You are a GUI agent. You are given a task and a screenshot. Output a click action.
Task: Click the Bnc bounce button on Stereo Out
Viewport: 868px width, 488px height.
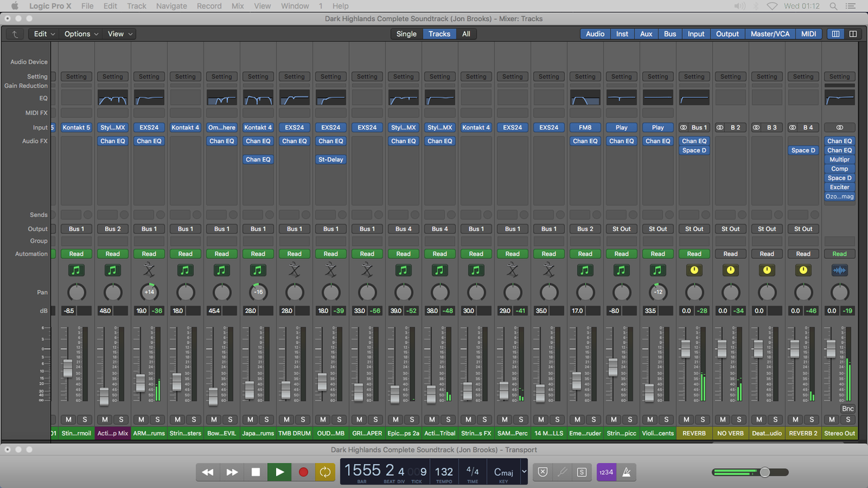coord(848,409)
